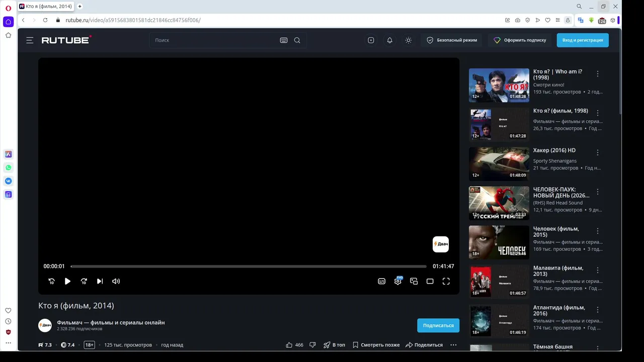
Task: Click the Двач watermark logo in the player
Action: coord(441,244)
